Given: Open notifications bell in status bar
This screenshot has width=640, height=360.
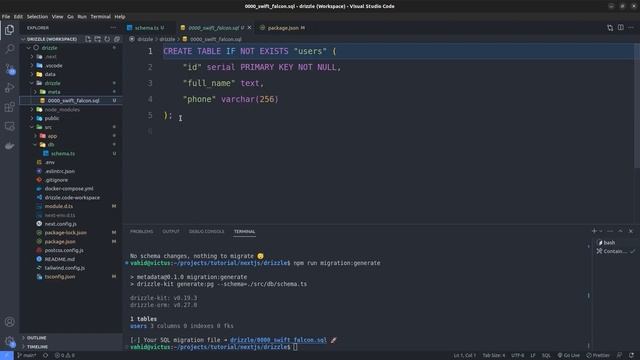Looking at the screenshot, I should coord(631,356).
